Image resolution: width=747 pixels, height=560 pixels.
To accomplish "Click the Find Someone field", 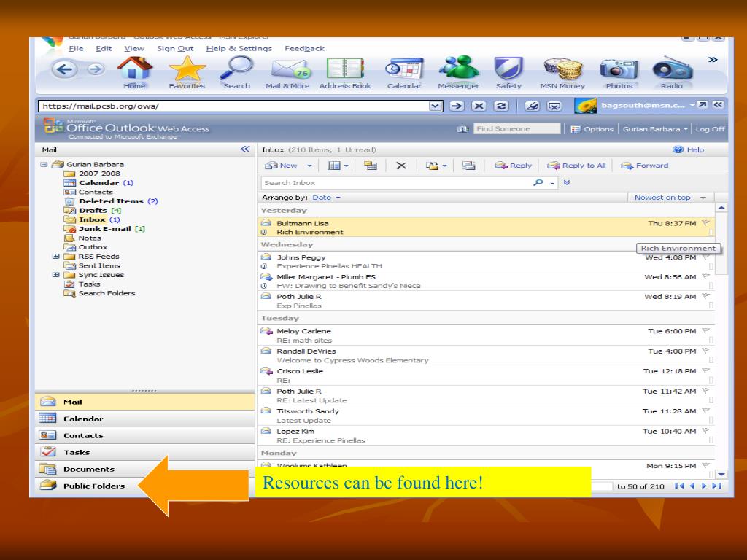I will click(517, 128).
